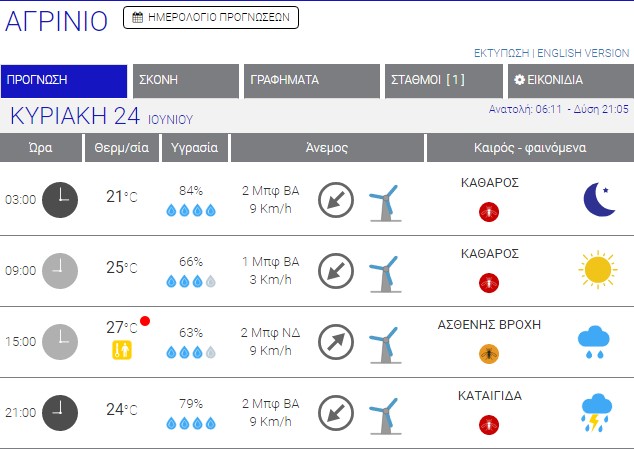The height and width of the screenshot is (449, 634).
Task: Open the ΗΜΕΡΟΛΟΓΙΟ ΠΡΟΓΝΩΣΕΩΝ calendar button
Action: (210, 17)
